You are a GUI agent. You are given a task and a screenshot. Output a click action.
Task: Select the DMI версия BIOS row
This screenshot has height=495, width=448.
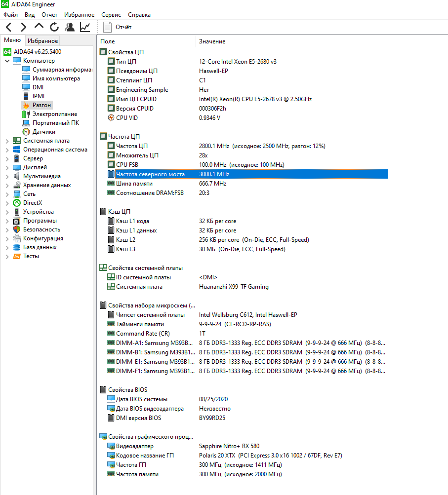247,418
